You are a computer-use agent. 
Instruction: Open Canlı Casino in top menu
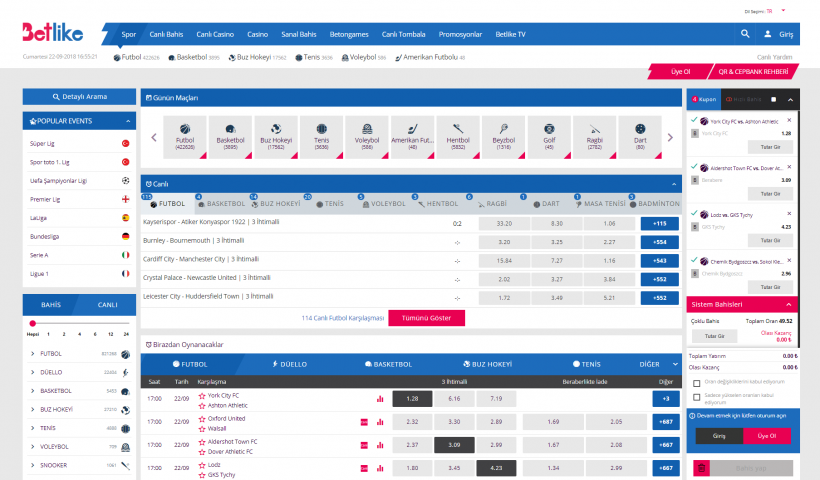tap(215, 35)
